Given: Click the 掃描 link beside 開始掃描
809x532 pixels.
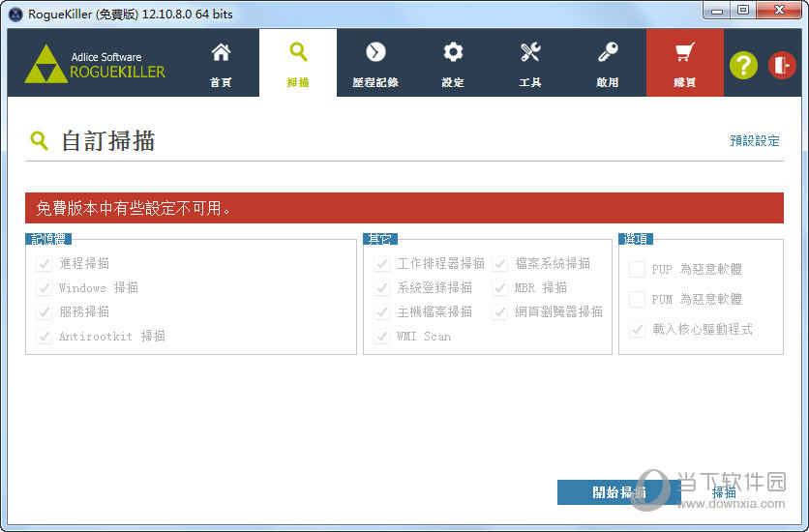Looking at the screenshot, I should click(x=724, y=492).
